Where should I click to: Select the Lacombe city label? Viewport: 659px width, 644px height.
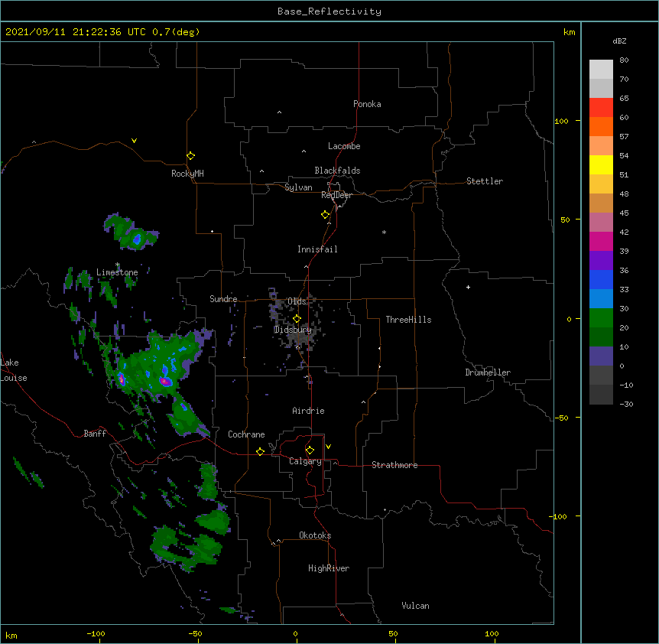click(344, 146)
